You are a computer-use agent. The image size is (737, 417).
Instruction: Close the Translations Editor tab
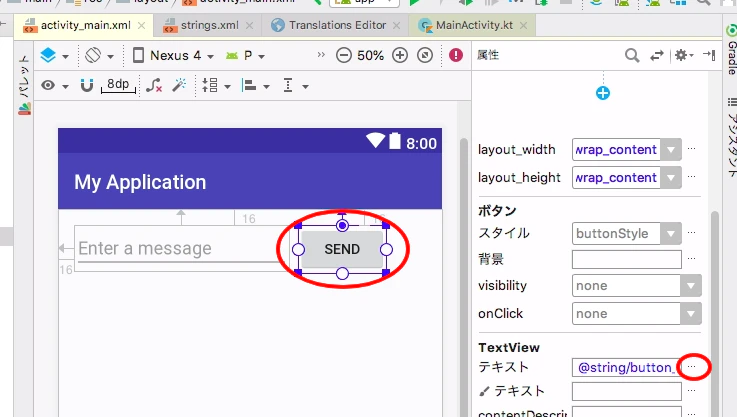click(x=397, y=25)
